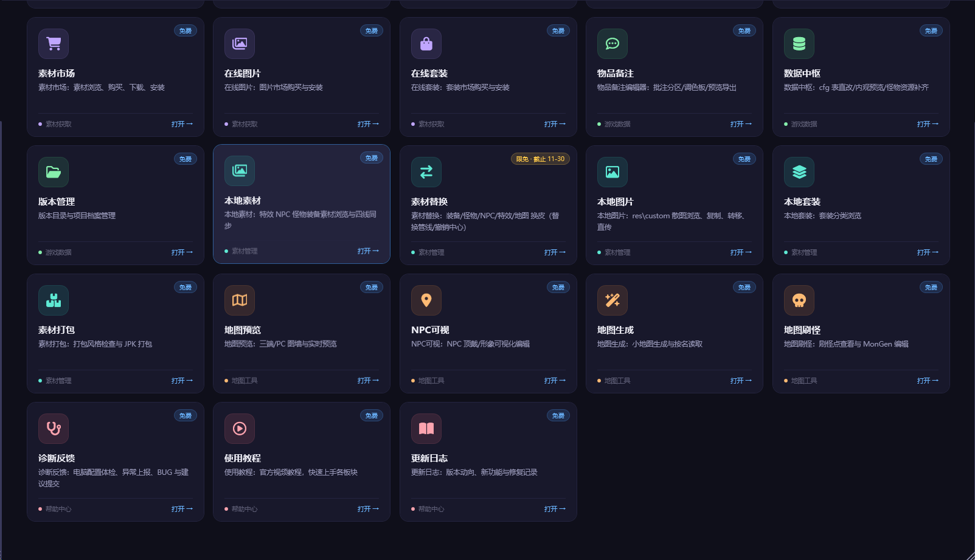Screen dimensions: 975x560
Task: Click the 限免 截止 11-30 badge
Action: coord(540,159)
